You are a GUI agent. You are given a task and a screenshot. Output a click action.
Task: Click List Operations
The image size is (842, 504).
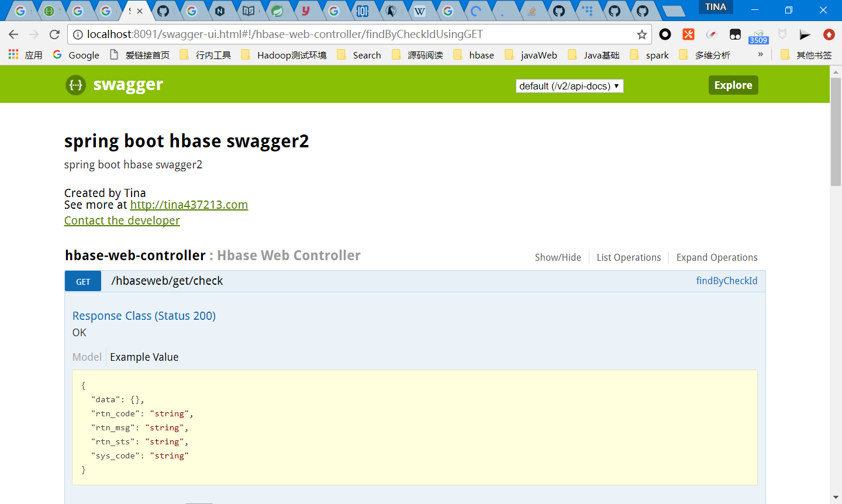(x=629, y=257)
